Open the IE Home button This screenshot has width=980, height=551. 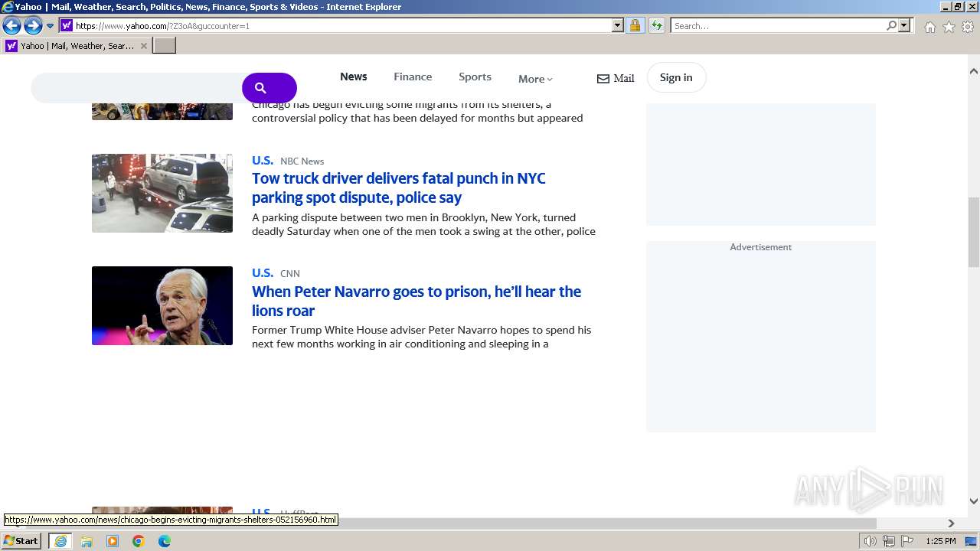[929, 27]
